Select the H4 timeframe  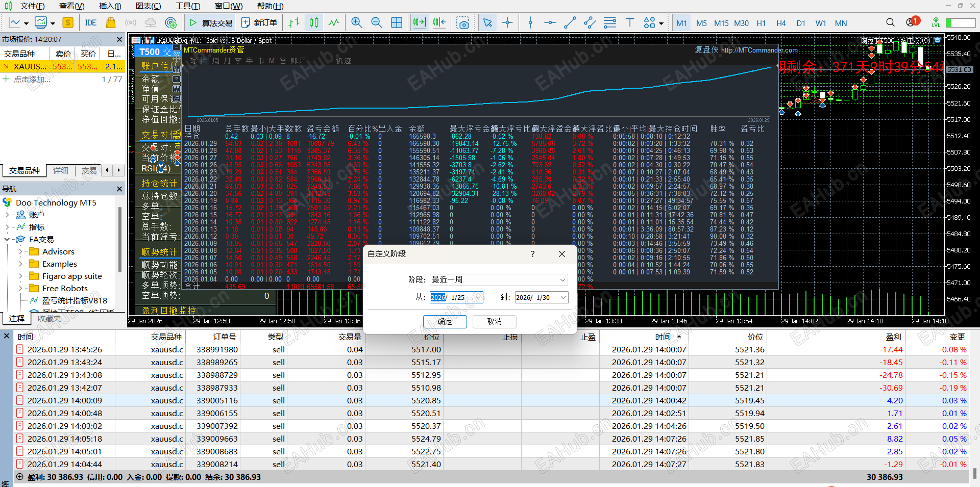(x=781, y=23)
